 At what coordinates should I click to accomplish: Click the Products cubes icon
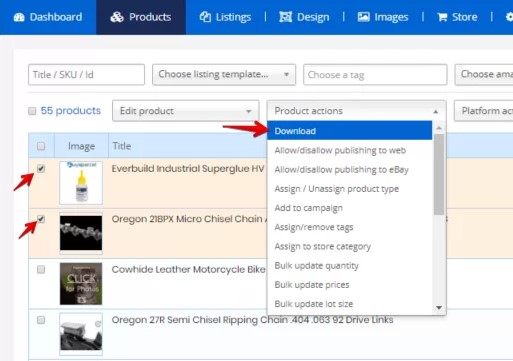(117, 17)
